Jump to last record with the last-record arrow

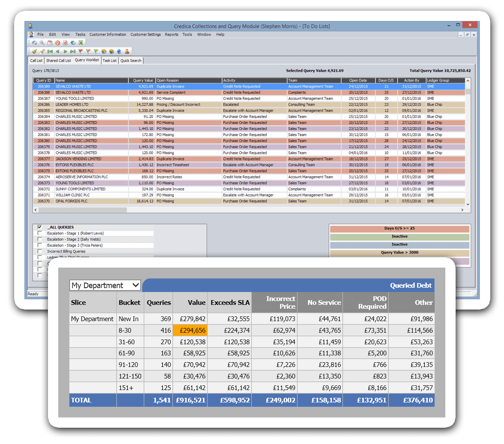pos(73,51)
